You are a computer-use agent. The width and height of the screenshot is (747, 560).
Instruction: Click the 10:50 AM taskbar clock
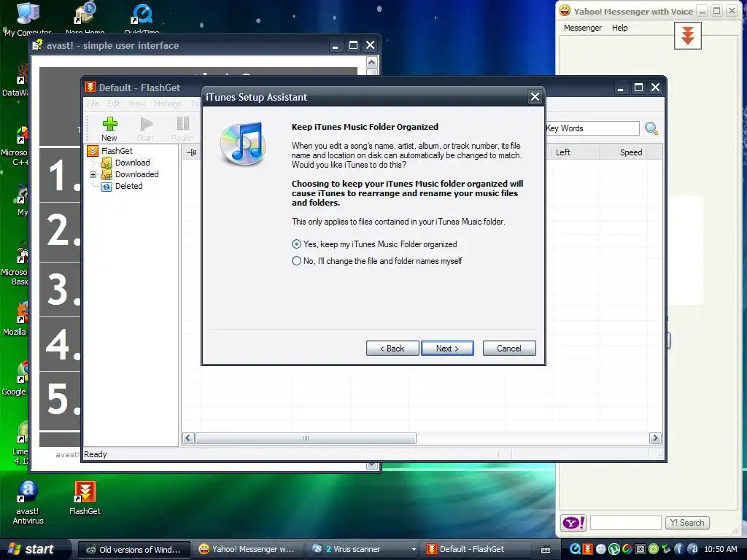point(720,550)
